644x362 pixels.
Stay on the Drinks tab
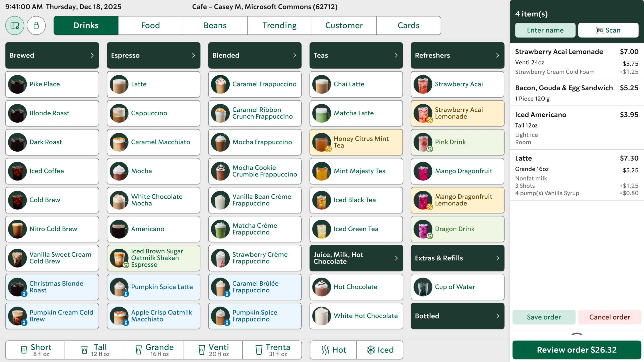click(86, 25)
